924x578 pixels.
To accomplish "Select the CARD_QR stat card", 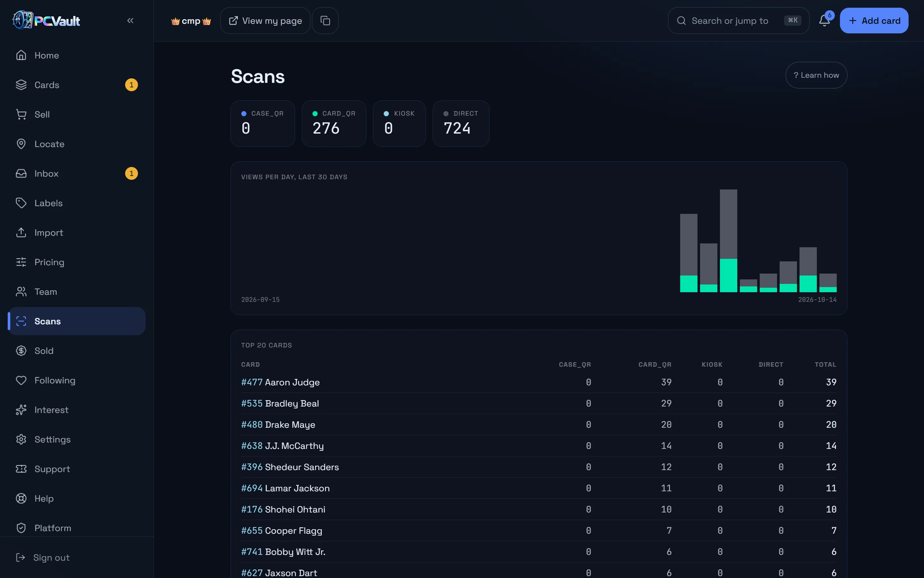I will click(x=334, y=124).
